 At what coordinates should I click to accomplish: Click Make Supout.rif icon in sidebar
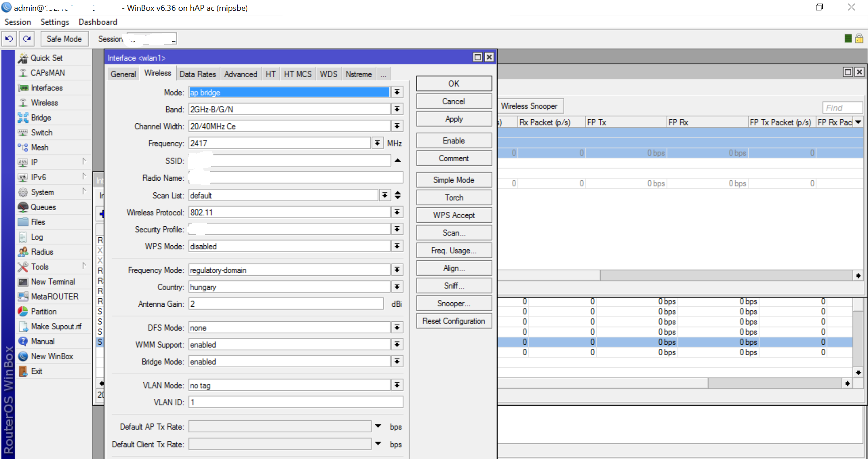pyautogui.click(x=23, y=326)
